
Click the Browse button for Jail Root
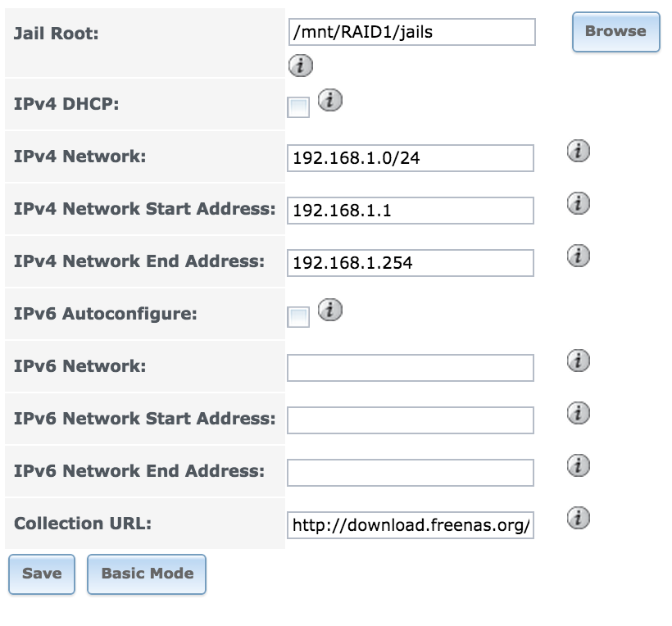pos(615,32)
